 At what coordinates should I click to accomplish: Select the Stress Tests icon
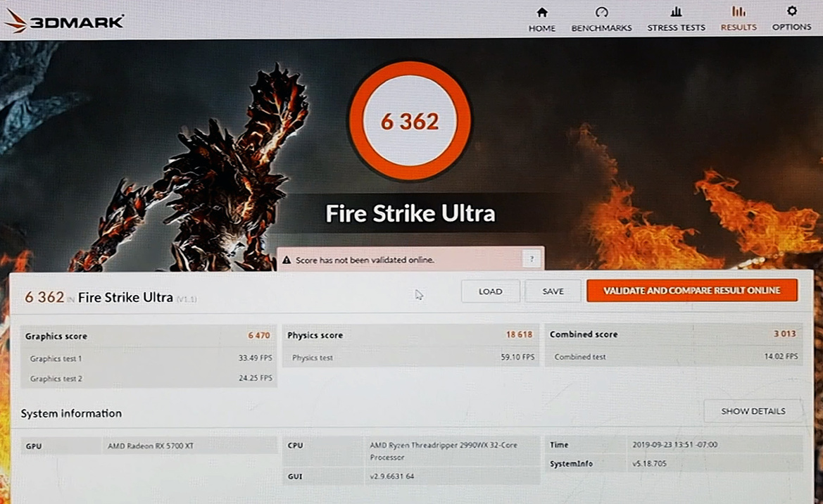click(675, 13)
